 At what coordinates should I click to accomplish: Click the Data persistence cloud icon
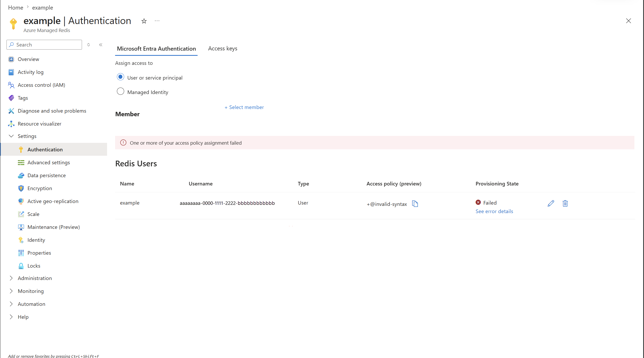point(21,176)
